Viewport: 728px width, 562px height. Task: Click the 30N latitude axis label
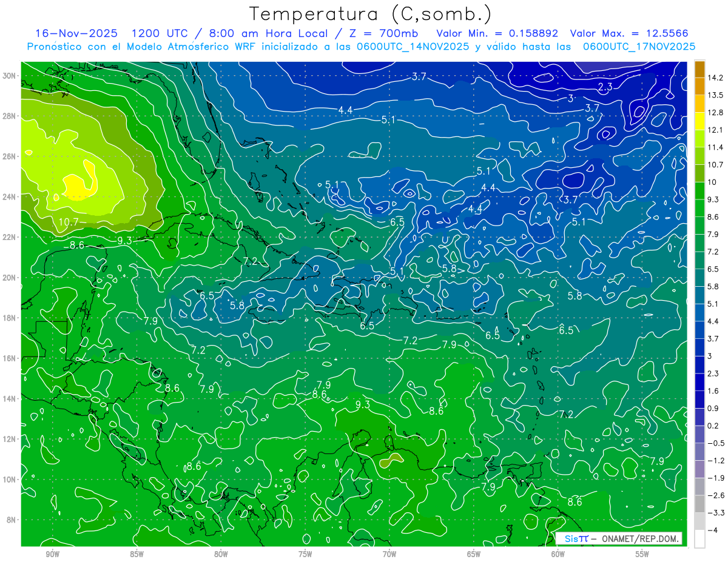point(9,76)
